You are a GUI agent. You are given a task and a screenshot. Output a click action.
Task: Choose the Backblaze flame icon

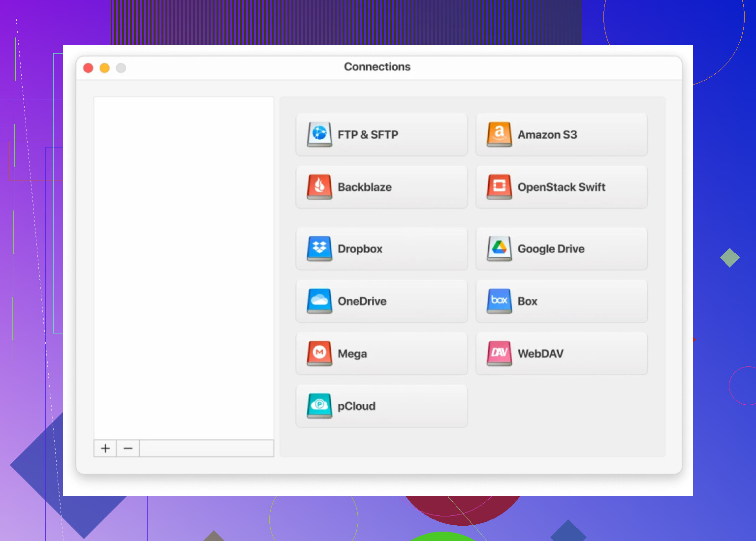tap(319, 187)
